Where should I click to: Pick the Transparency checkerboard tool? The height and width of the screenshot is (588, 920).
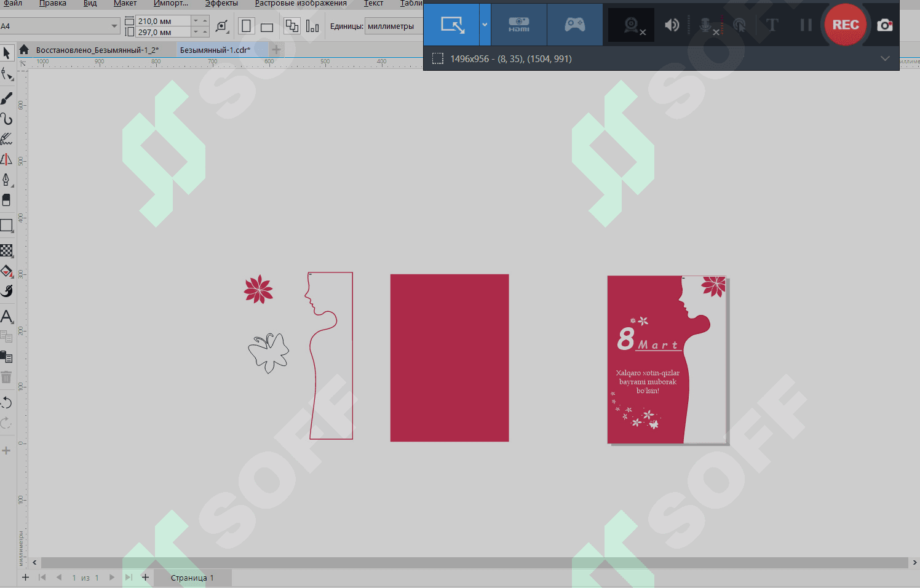[x=7, y=250]
